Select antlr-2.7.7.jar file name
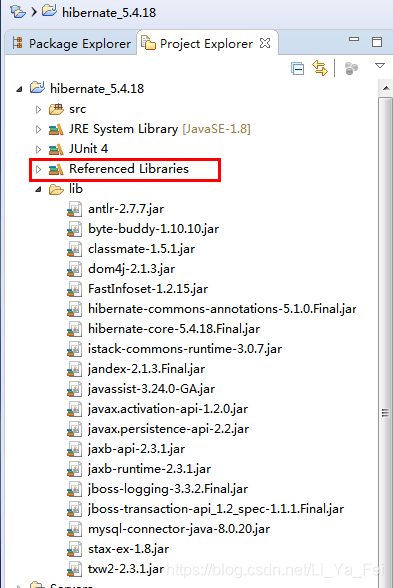The height and width of the screenshot is (588, 393). (x=126, y=209)
